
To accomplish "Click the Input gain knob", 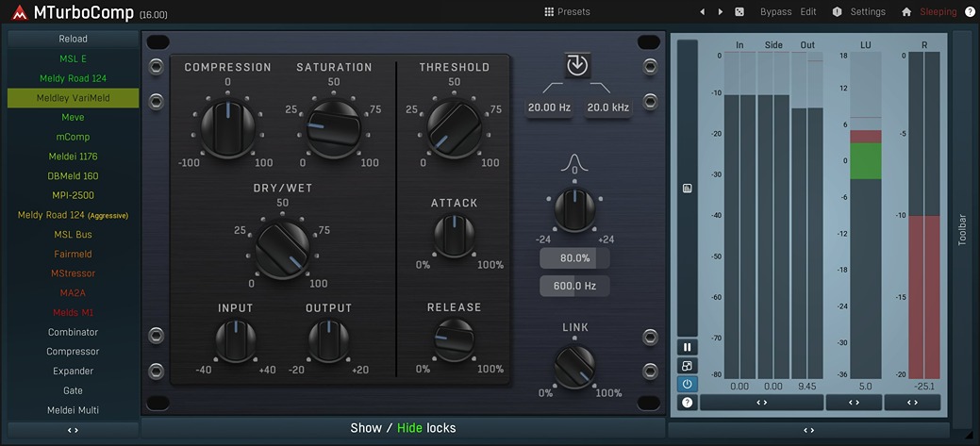I will [x=236, y=340].
